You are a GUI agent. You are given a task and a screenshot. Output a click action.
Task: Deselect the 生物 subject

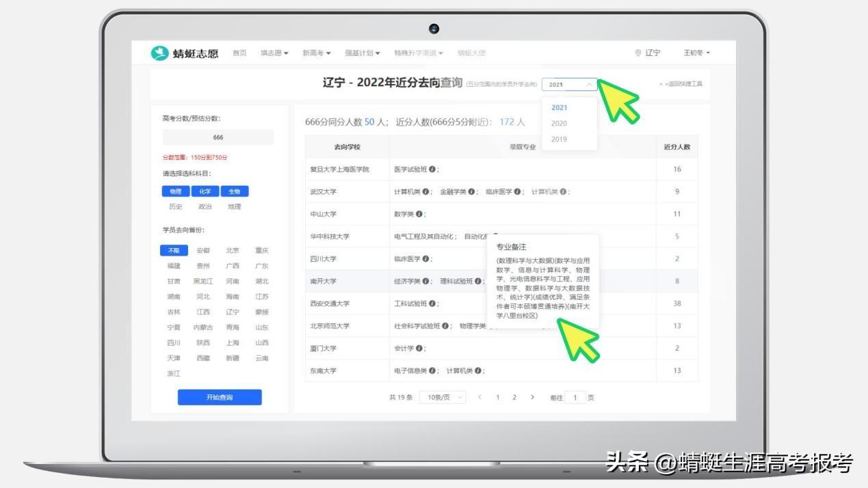pyautogui.click(x=235, y=192)
